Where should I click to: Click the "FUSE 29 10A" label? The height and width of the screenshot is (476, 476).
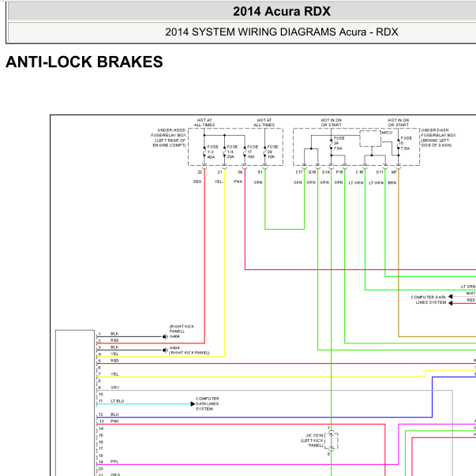(272, 152)
